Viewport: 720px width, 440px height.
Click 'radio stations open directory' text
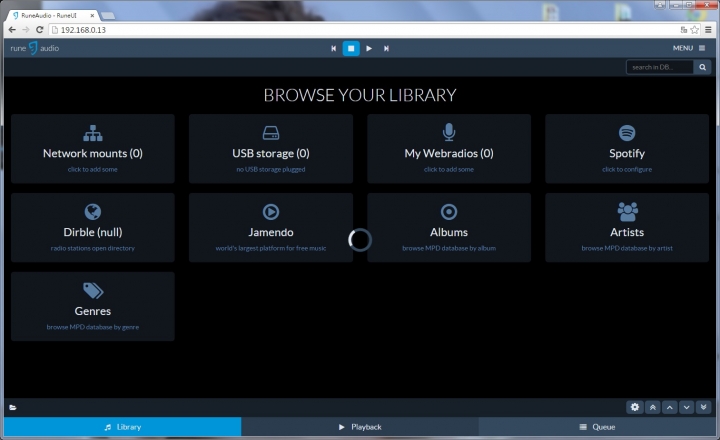pyautogui.click(x=93, y=248)
